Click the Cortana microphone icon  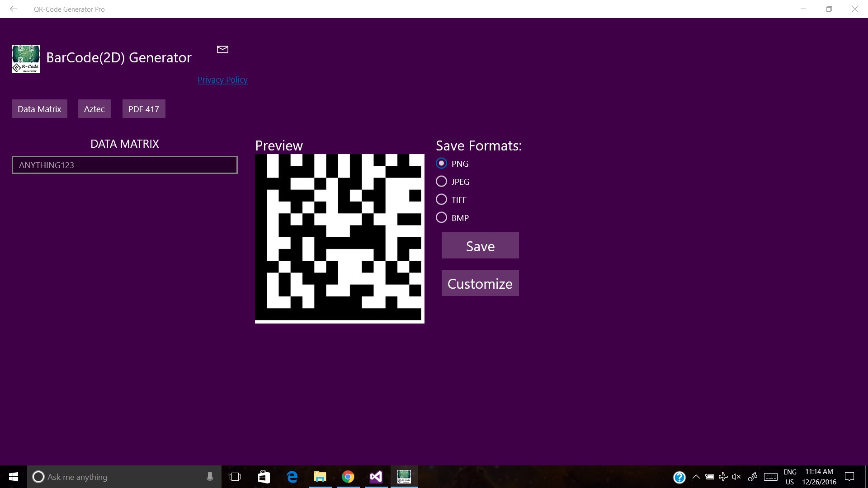[210, 477]
